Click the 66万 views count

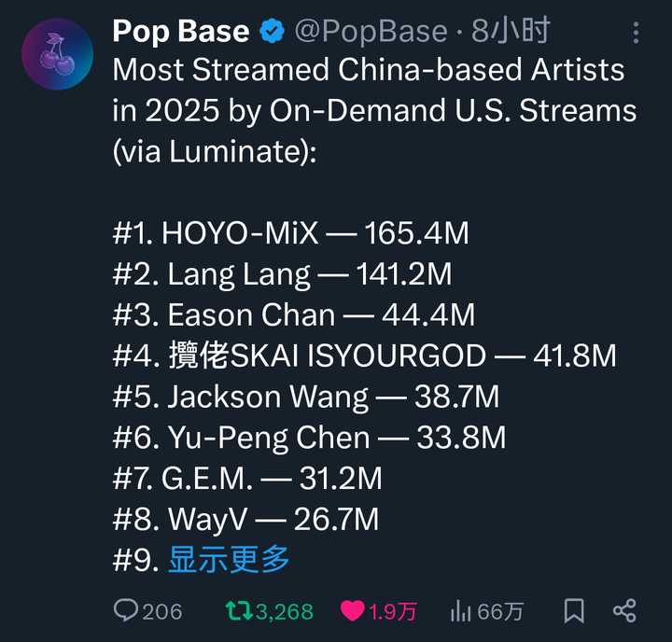pyautogui.click(x=501, y=611)
